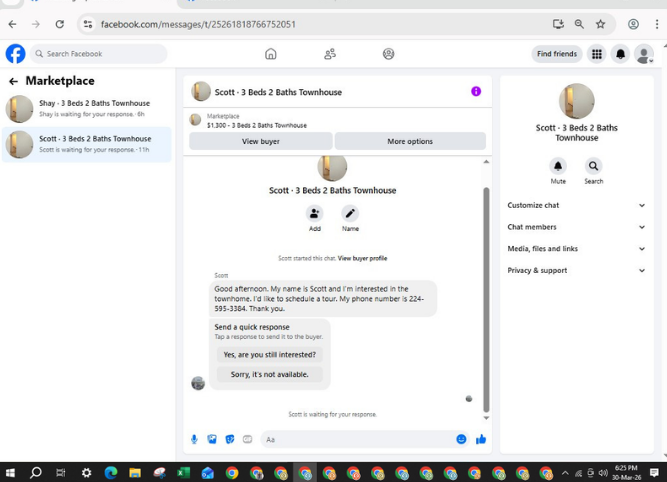
Task: Click the Search Facebook field
Action: (99, 54)
